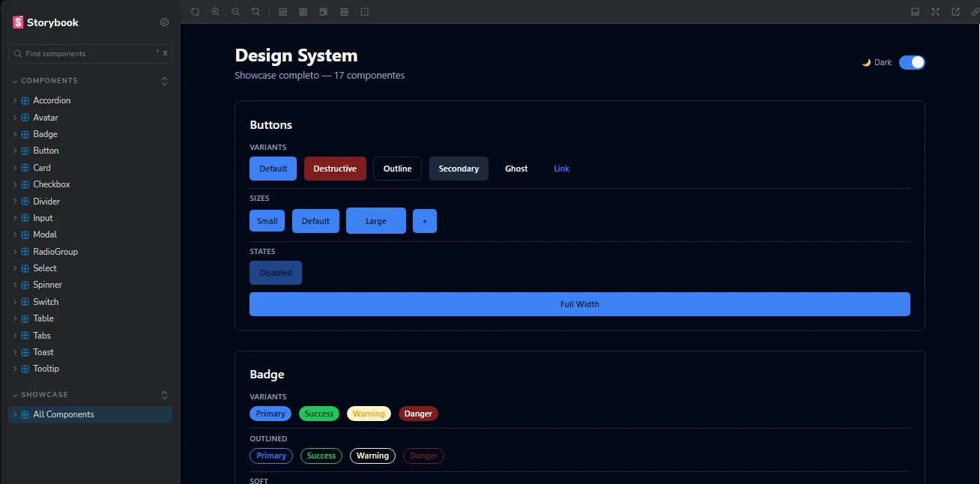The width and height of the screenshot is (980, 484).
Task: Click the Card component icon
Action: pos(25,168)
